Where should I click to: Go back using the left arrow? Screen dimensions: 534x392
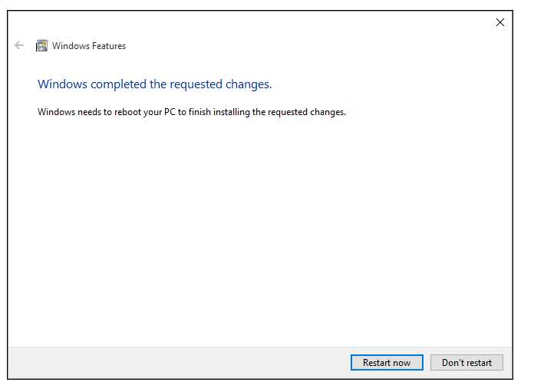19,45
